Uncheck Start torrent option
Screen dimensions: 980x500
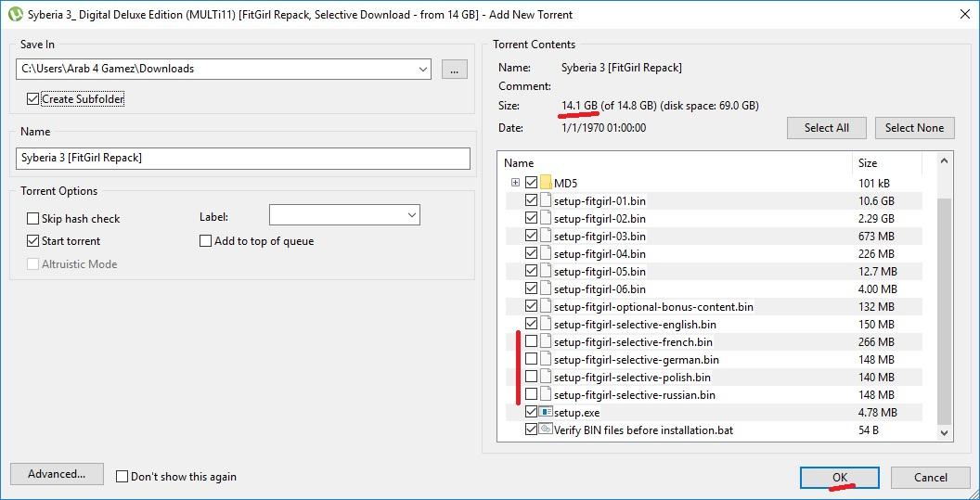(x=33, y=240)
